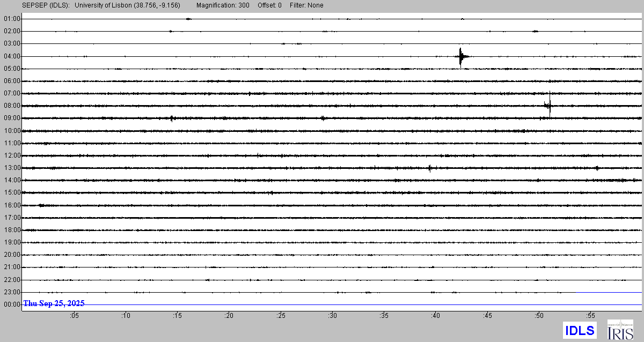Click the blue IDLS logo
The width and height of the screenshot is (644, 342).
click(x=580, y=330)
